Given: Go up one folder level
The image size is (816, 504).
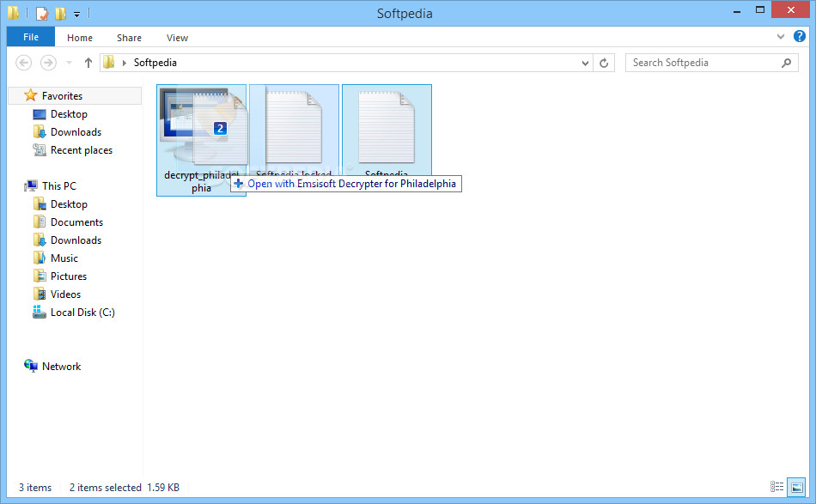Looking at the screenshot, I should click(x=88, y=63).
